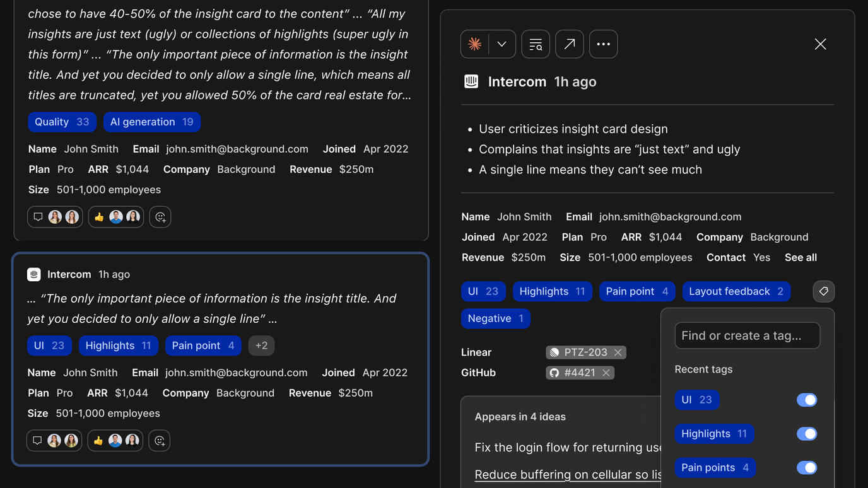The image size is (868, 488).
Task: Click the UI 23 tag in detail panel
Action: point(483,291)
